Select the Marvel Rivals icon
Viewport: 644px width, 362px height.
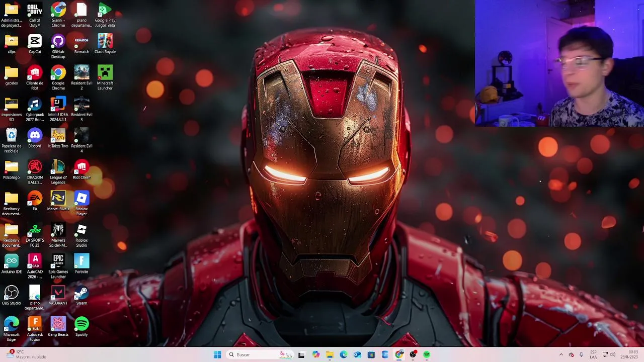[x=58, y=201]
